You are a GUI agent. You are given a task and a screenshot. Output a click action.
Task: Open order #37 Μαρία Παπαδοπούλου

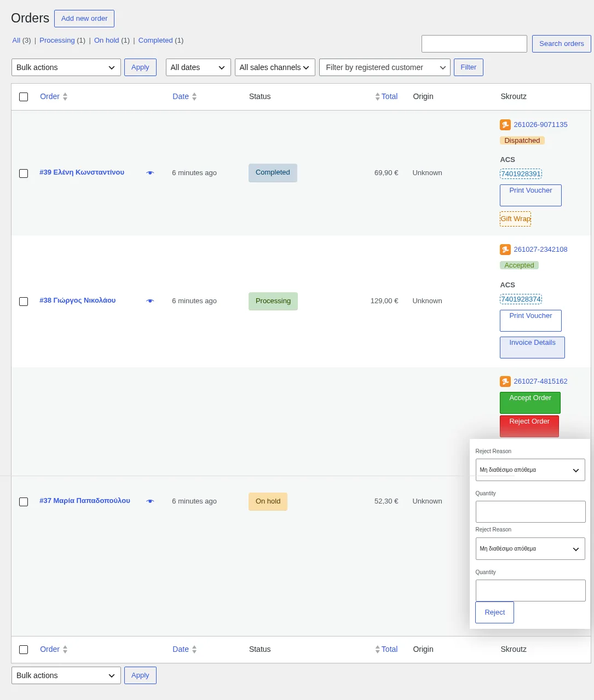coord(85,501)
